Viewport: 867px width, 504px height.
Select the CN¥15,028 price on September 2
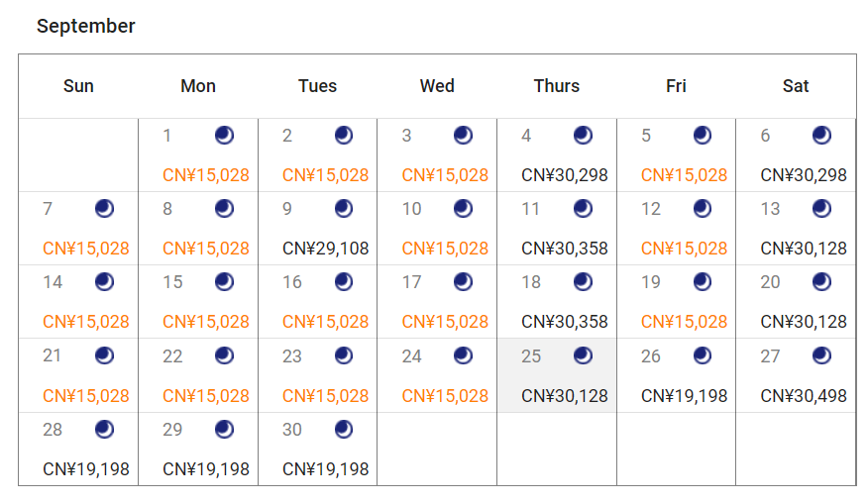coord(325,175)
